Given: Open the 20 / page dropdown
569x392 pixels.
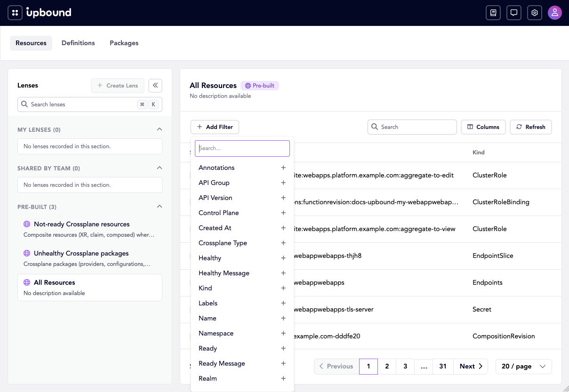Looking at the screenshot, I should pos(524,366).
